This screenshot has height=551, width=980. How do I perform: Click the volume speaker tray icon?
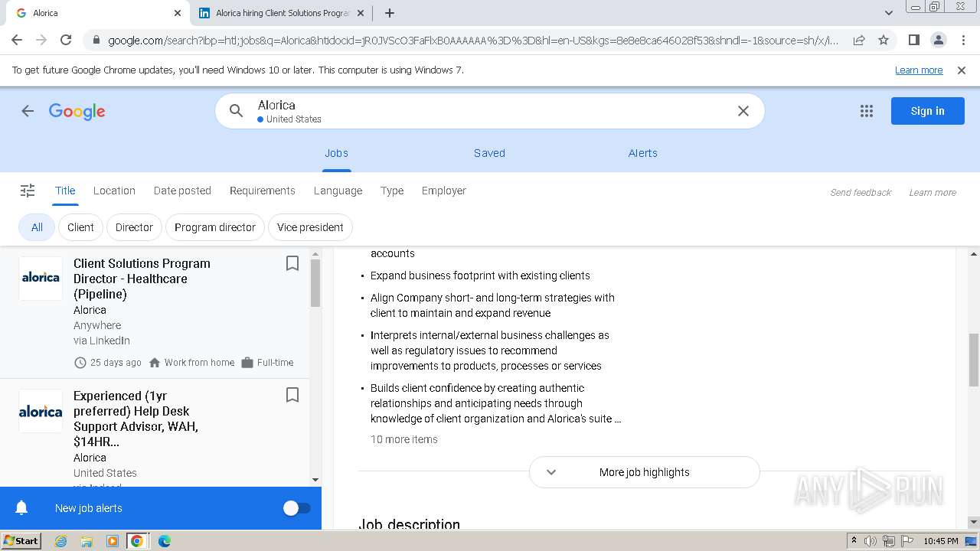coord(871,541)
